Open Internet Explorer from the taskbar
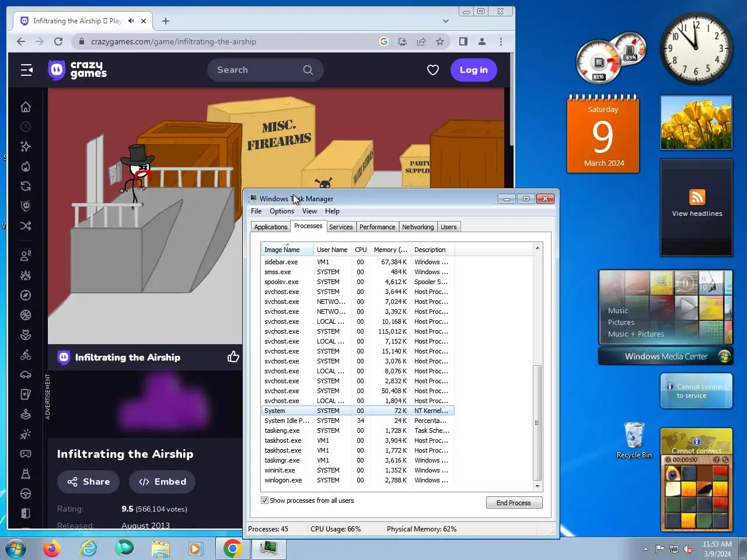Image resolution: width=747 pixels, height=560 pixels. tap(88, 549)
